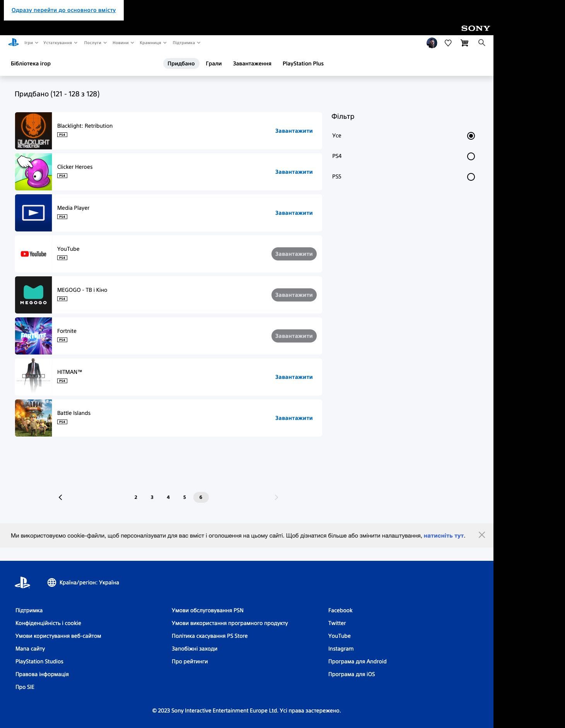
Task: Go to page 2
Action: tap(136, 497)
